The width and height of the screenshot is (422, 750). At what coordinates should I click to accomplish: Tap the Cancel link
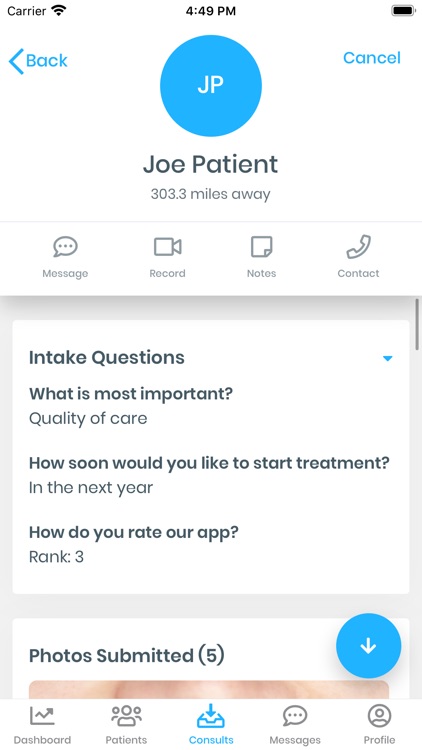pos(372,58)
